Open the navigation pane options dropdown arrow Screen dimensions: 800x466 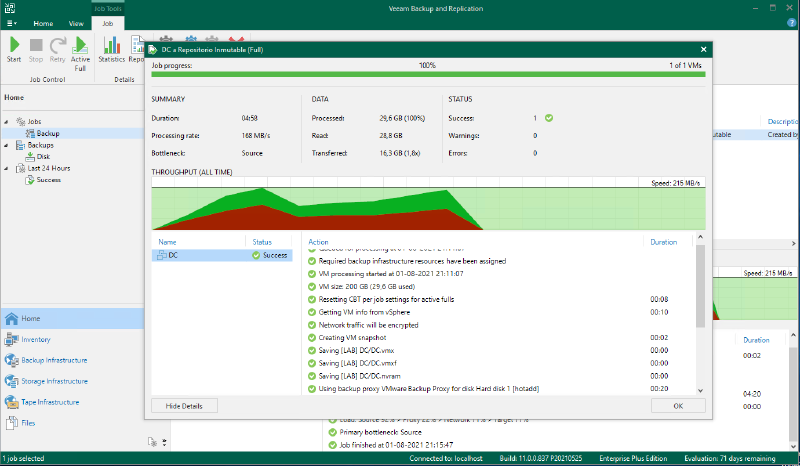pos(164,442)
